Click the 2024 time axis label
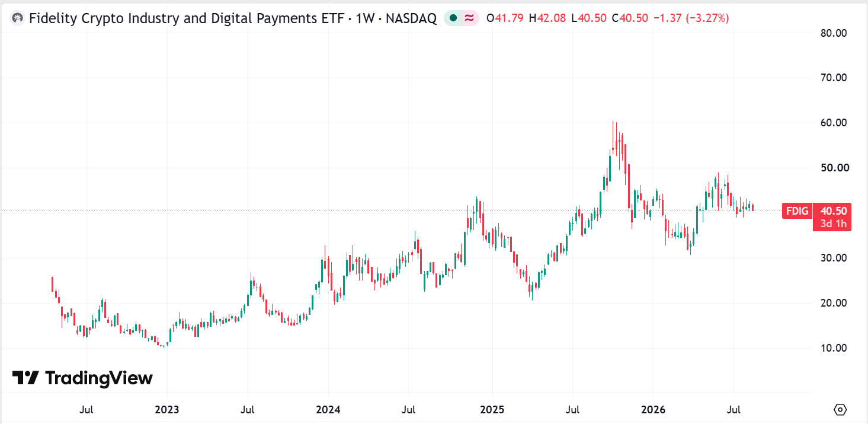The height and width of the screenshot is (424, 868). [x=328, y=410]
